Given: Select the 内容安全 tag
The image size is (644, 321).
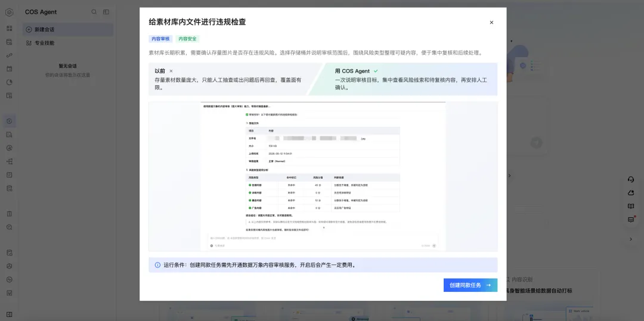Looking at the screenshot, I should [187, 39].
